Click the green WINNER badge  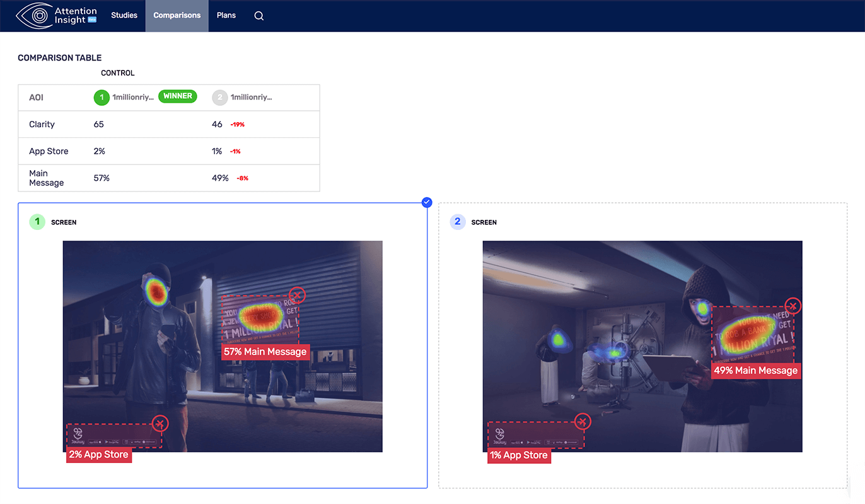point(178,96)
